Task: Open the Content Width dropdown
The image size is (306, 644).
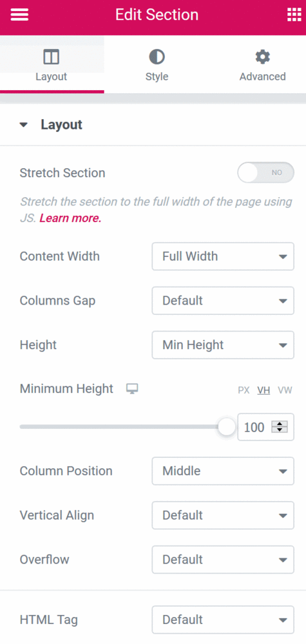Action: tap(223, 256)
